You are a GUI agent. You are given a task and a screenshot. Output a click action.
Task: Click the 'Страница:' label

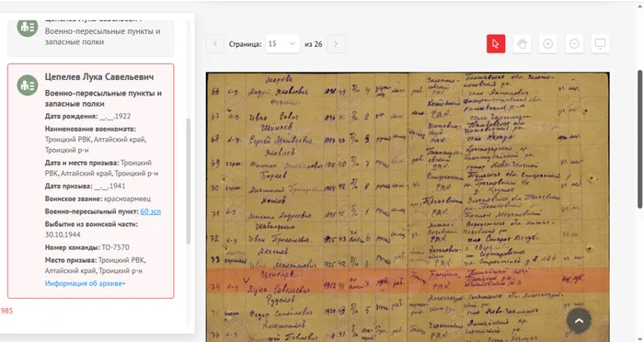(x=246, y=44)
